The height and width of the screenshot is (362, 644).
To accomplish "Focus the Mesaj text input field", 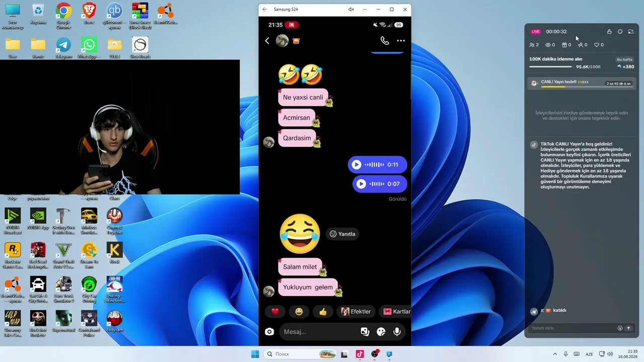I will click(319, 332).
